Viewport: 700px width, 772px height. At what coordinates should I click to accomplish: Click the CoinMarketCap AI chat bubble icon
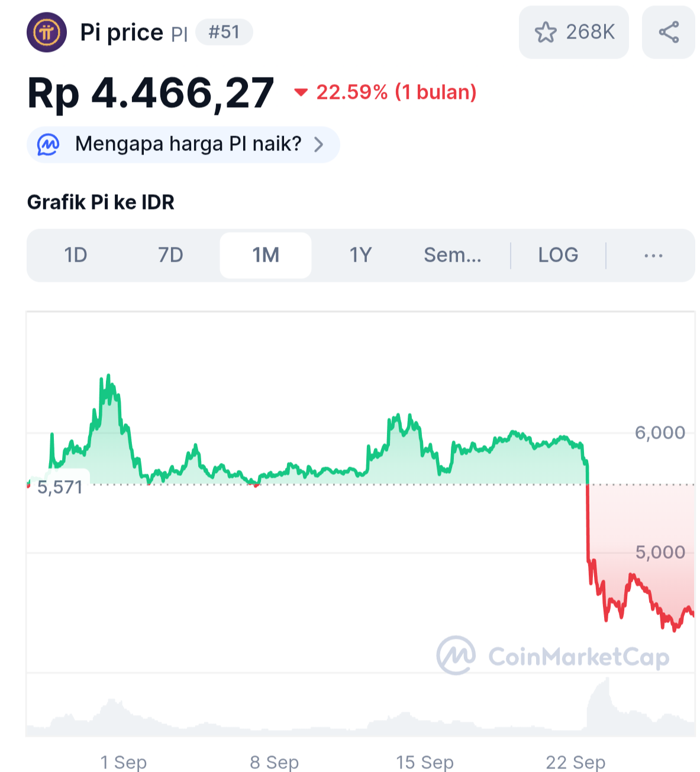click(49, 144)
